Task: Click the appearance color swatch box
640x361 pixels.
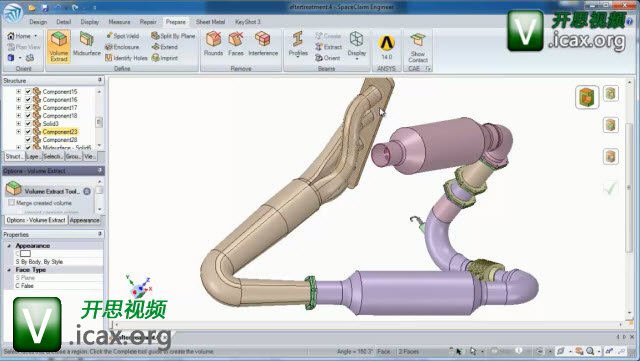Action: point(25,254)
